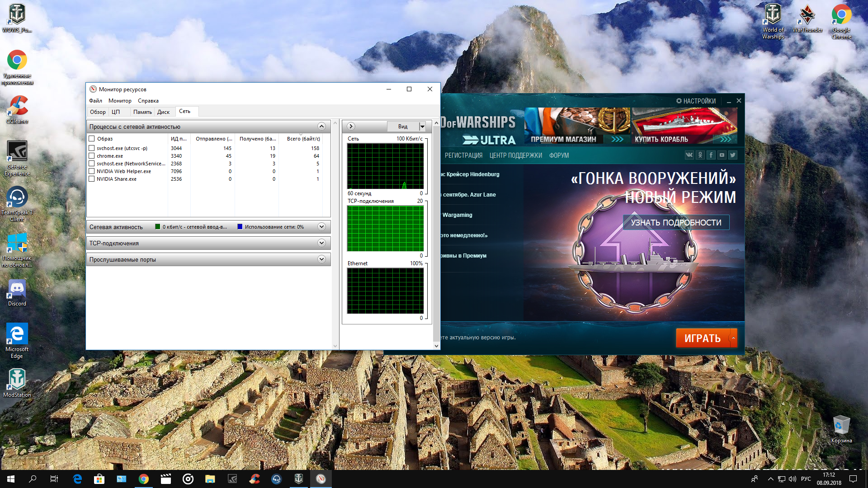Open Odnoklassniki social icon in launcher

[x=700, y=155]
